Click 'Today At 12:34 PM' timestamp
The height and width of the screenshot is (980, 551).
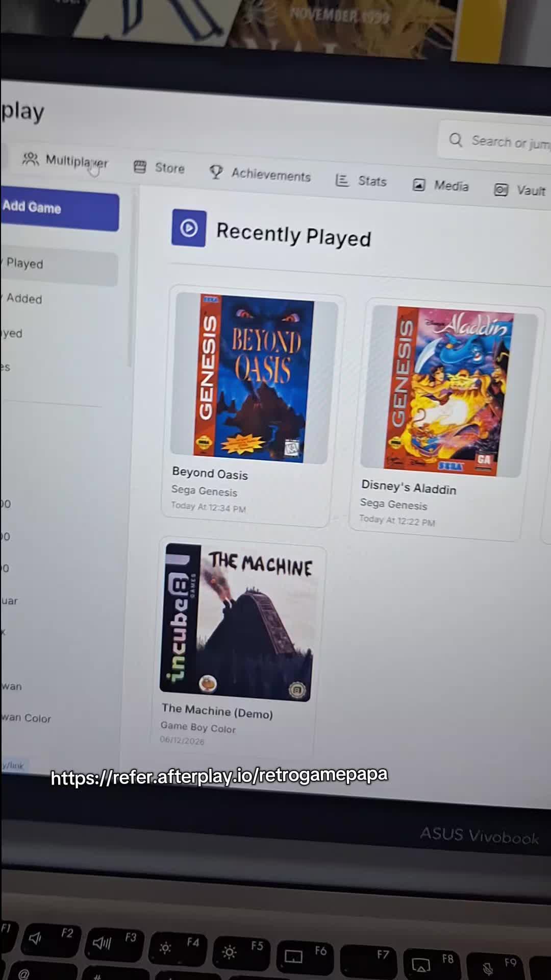coord(208,507)
